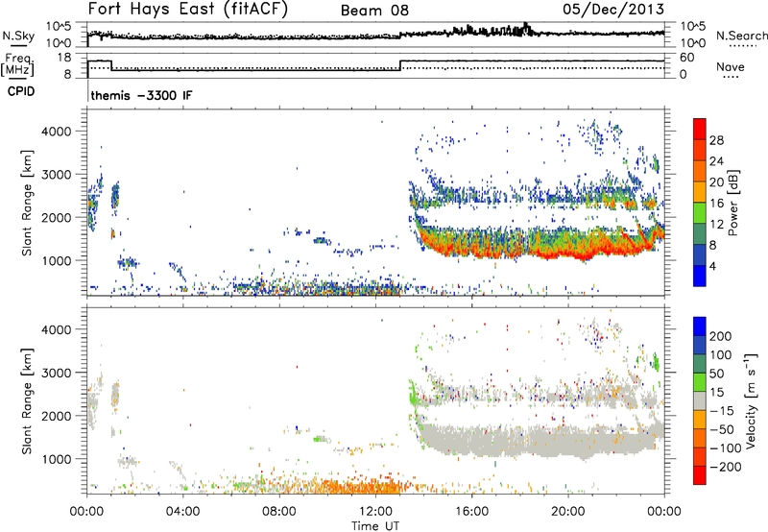
Task: Click the 04:00 time tick label
Action: pyautogui.click(x=182, y=512)
